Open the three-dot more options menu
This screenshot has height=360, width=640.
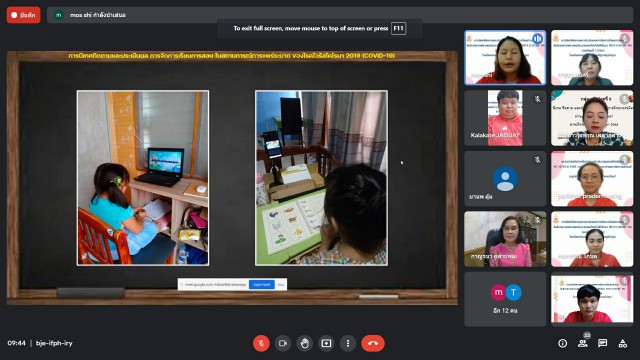(x=348, y=343)
